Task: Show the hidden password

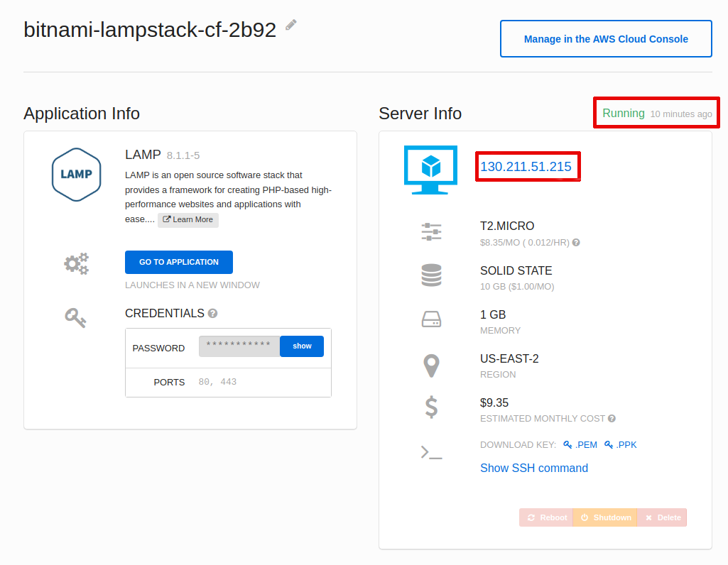Action: tap(302, 346)
